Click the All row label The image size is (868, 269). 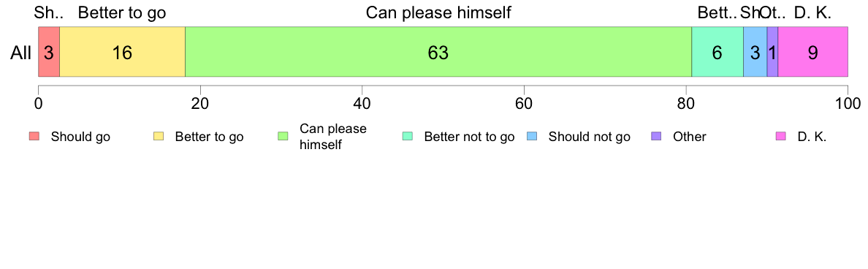pyautogui.click(x=21, y=53)
